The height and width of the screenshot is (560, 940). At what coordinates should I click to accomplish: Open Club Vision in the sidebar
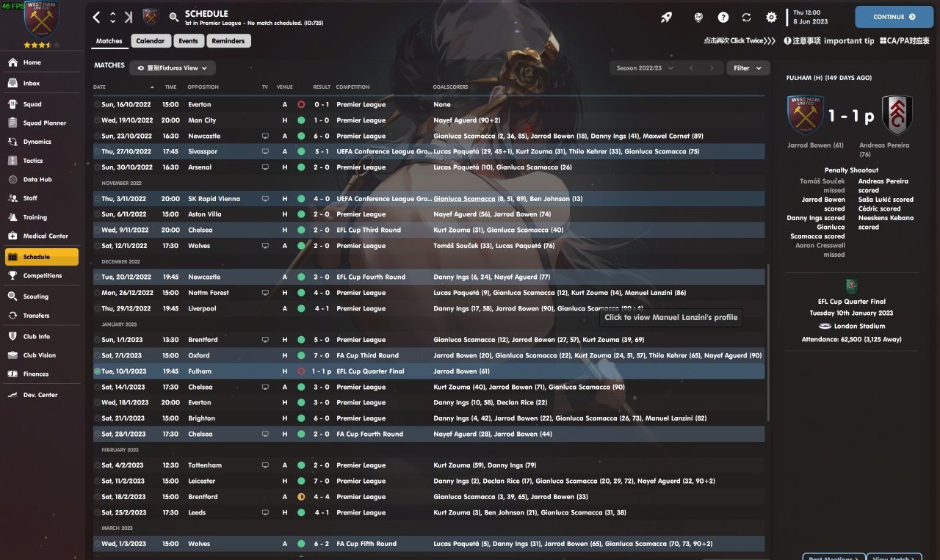click(x=40, y=355)
